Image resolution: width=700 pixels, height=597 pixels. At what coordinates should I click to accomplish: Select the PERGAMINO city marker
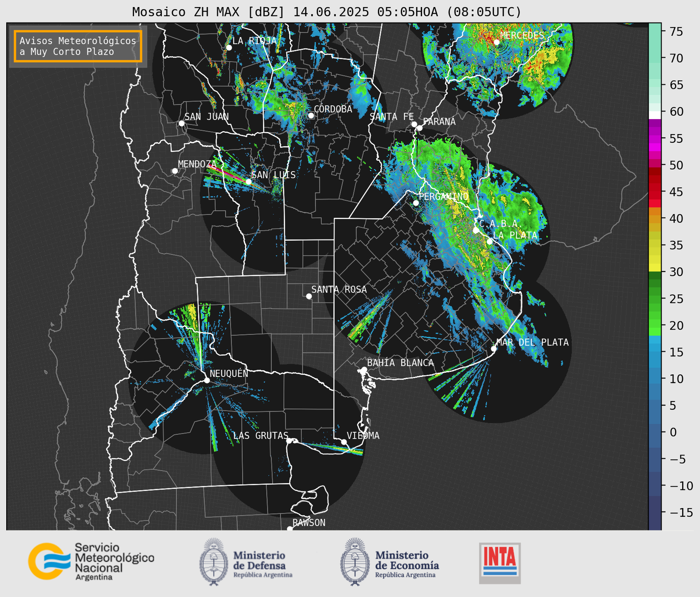[416, 203]
